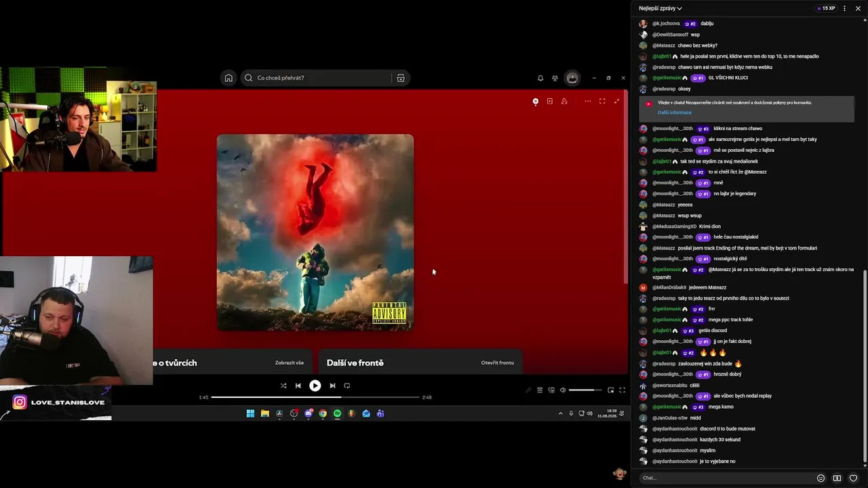868x488 pixels.
Task: Open Friend Activity icon in Spotify top bar
Action: pos(555,78)
